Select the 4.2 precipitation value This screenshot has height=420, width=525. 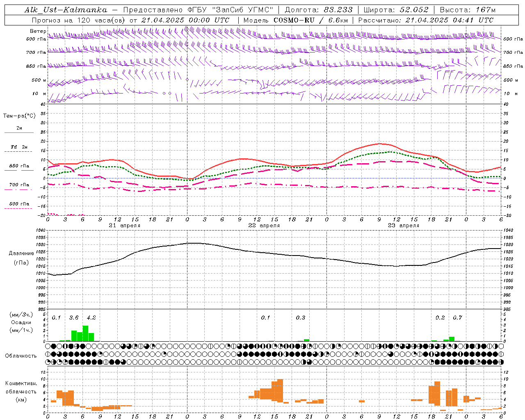[x=91, y=318]
